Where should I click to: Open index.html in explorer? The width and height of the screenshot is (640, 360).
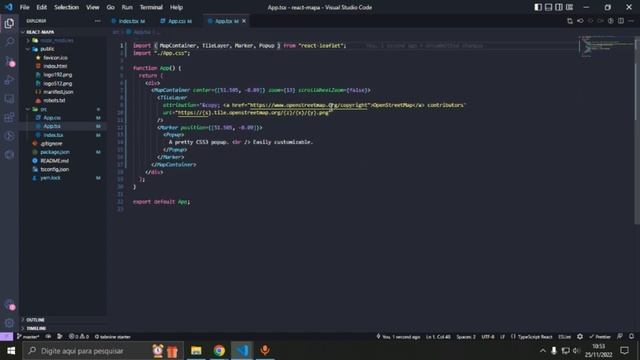[56, 66]
